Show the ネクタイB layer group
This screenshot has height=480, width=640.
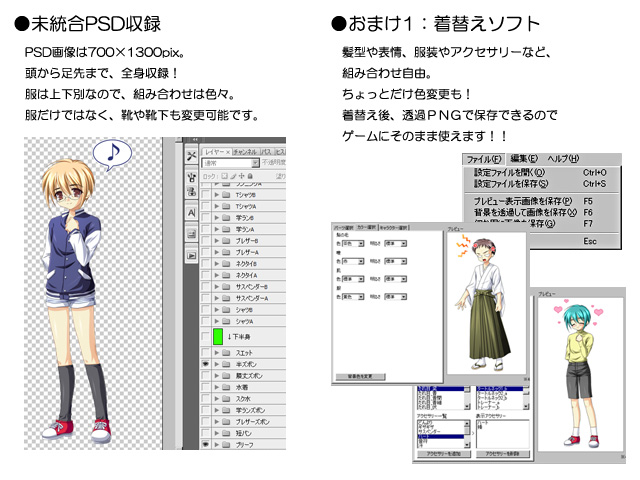[x=206, y=264]
